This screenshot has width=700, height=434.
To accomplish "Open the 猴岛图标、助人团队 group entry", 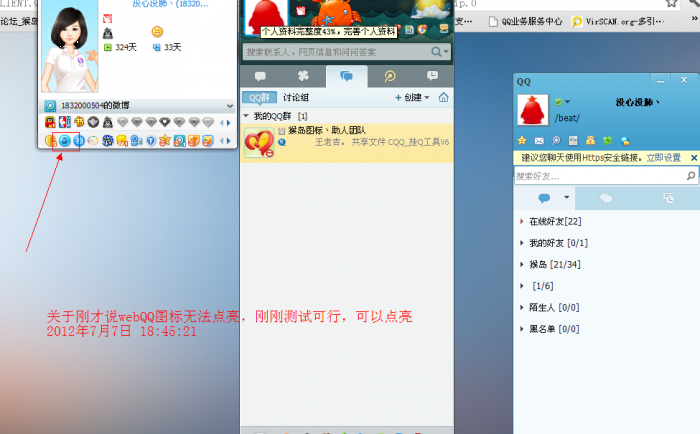I will [347, 142].
